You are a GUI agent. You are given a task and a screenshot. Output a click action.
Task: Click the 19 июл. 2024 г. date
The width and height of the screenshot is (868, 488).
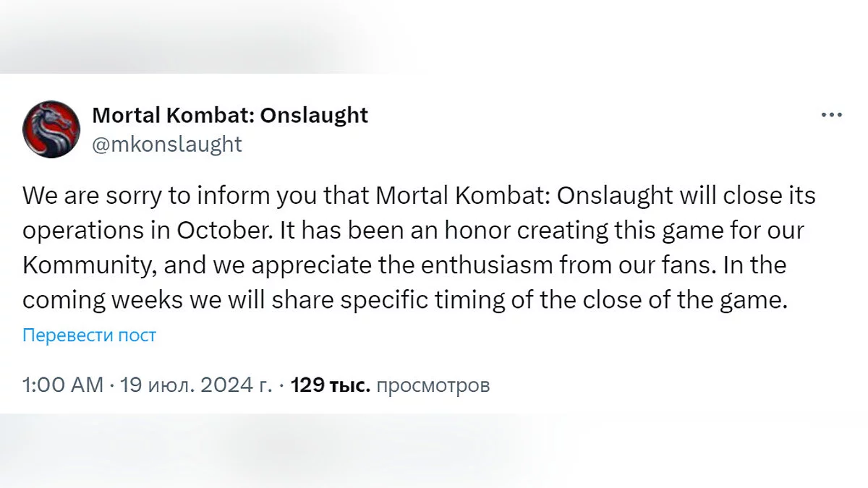tap(197, 385)
